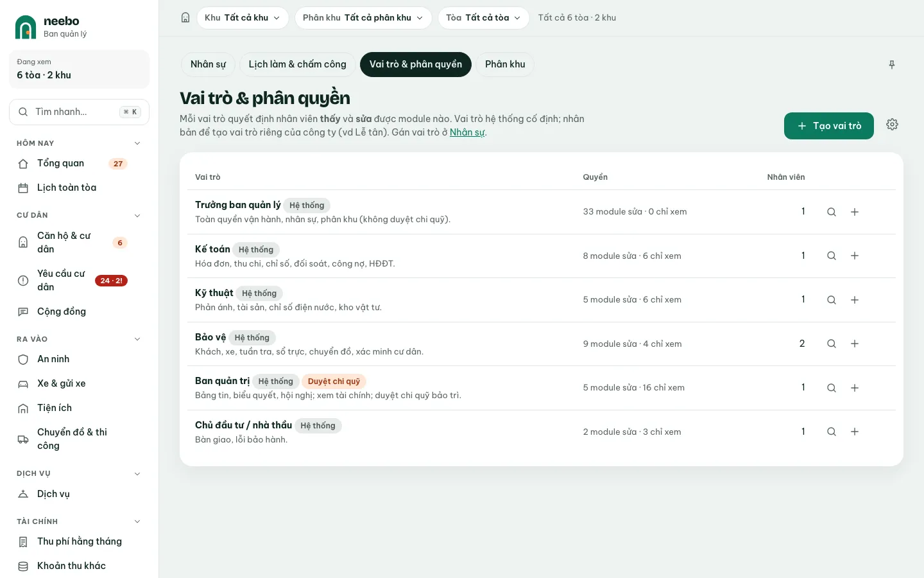Switch to the Nhân sự tab
This screenshot has width=924, height=578.
click(x=208, y=64)
